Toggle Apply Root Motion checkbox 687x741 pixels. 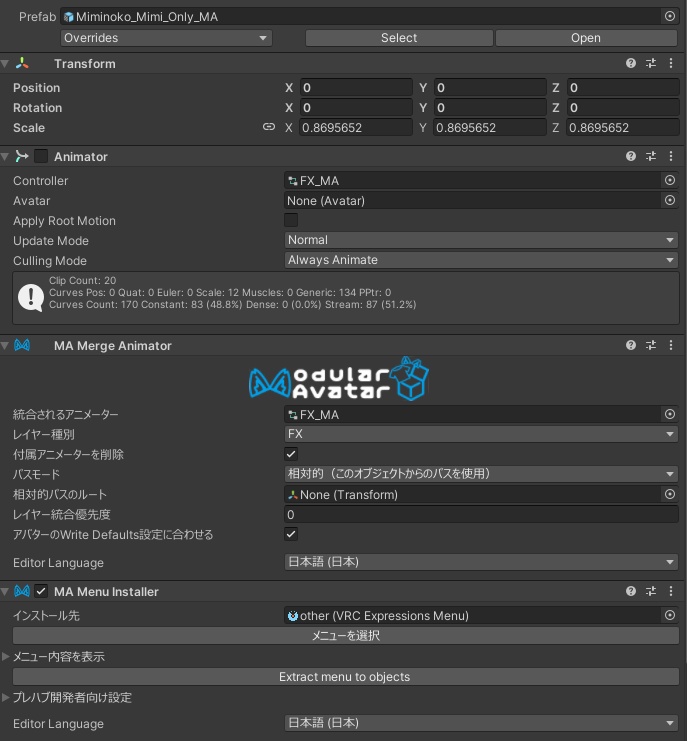[x=291, y=220]
